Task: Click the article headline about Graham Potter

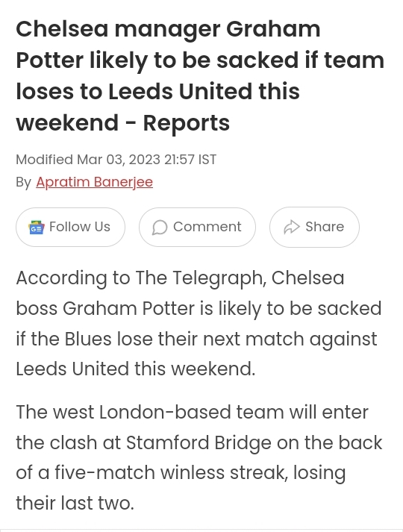Action: (x=200, y=75)
